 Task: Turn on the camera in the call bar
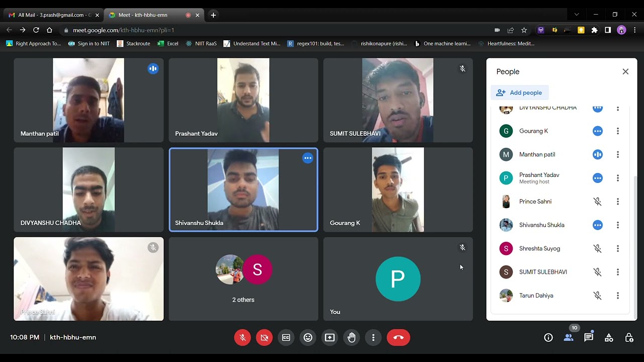pyautogui.click(x=264, y=337)
